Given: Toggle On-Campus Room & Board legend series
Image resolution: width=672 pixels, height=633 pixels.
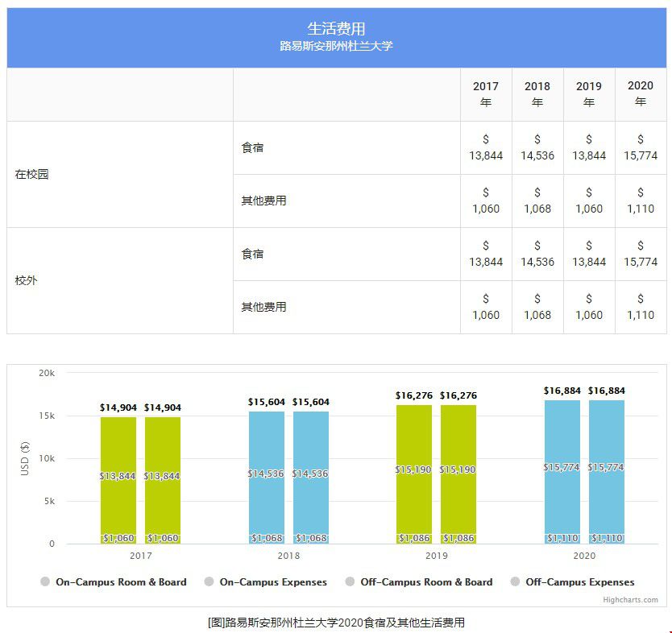Looking at the screenshot, I should click(114, 582).
